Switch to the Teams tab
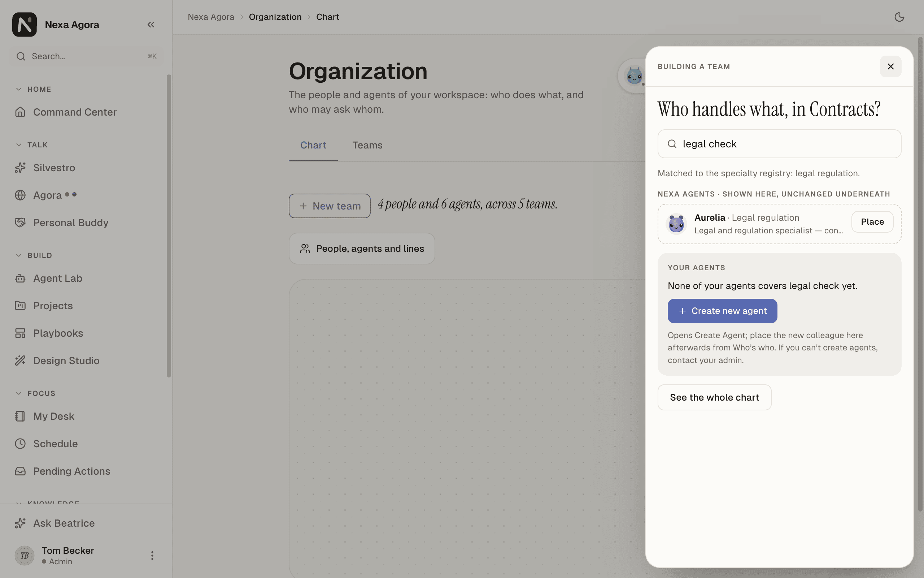The width and height of the screenshot is (924, 578). point(367,145)
